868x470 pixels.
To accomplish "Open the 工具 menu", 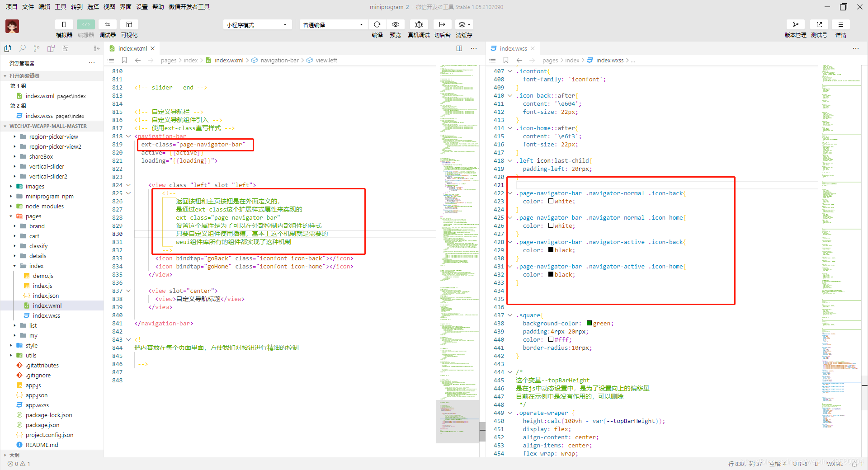I will (61, 7).
